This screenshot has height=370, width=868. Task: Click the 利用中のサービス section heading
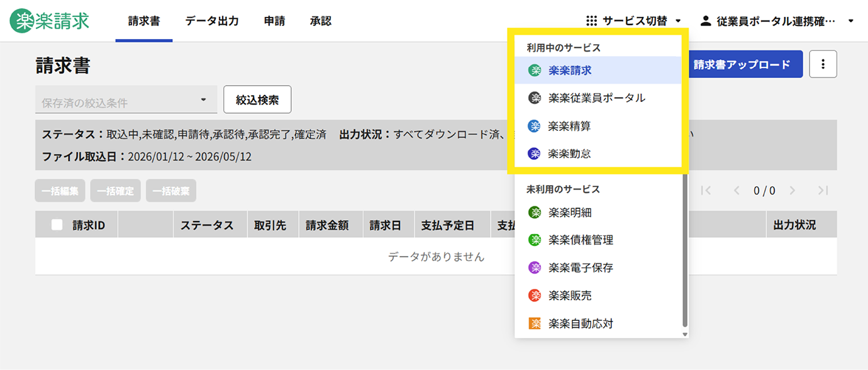(x=564, y=48)
